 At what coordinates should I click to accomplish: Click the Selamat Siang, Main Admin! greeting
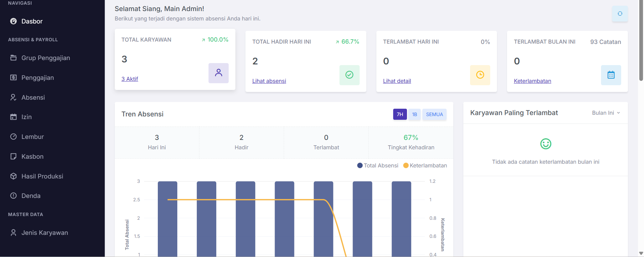point(159,9)
